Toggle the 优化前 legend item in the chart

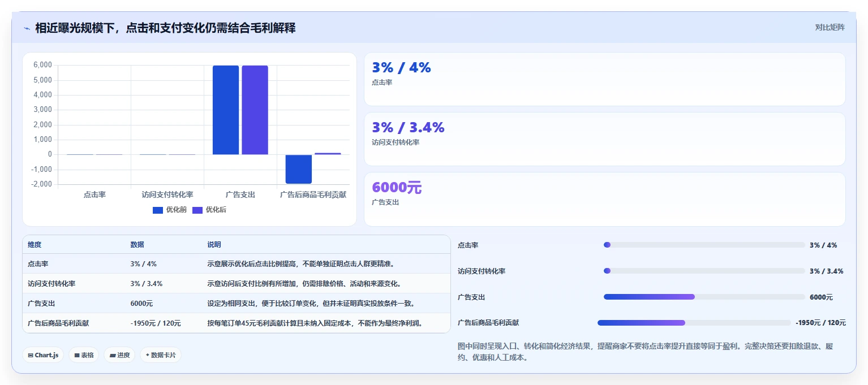tap(170, 210)
